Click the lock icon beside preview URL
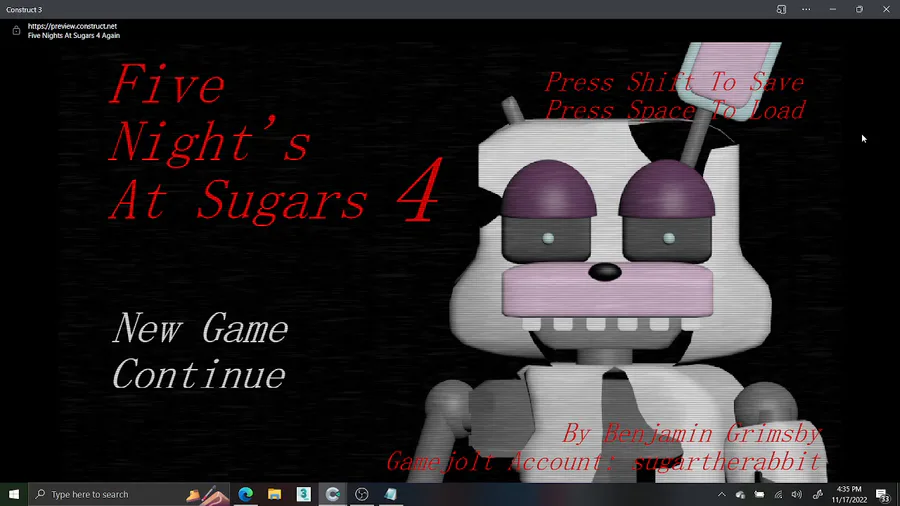Image resolution: width=900 pixels, height=506 pixels. [x=16, y=31]
